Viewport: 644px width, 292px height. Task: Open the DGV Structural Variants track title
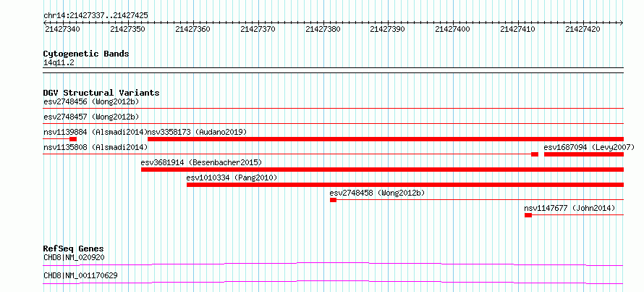pos(101,93)
